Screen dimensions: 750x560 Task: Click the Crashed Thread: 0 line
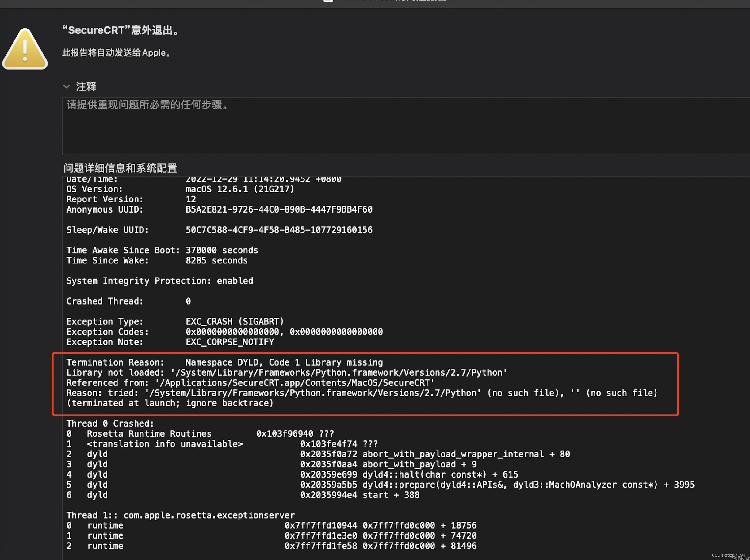pyautogui.click(x=129, y=301)
